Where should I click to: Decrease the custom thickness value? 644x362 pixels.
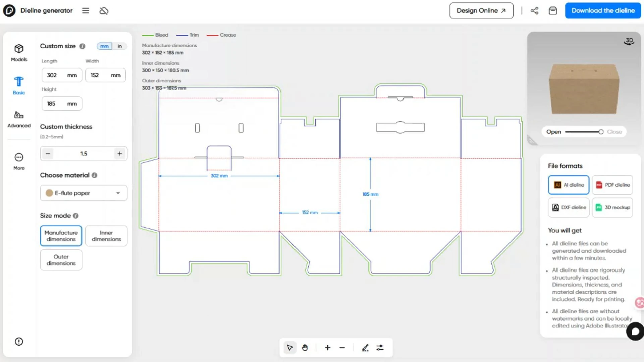pyautogui.click(x=48, y=154)
